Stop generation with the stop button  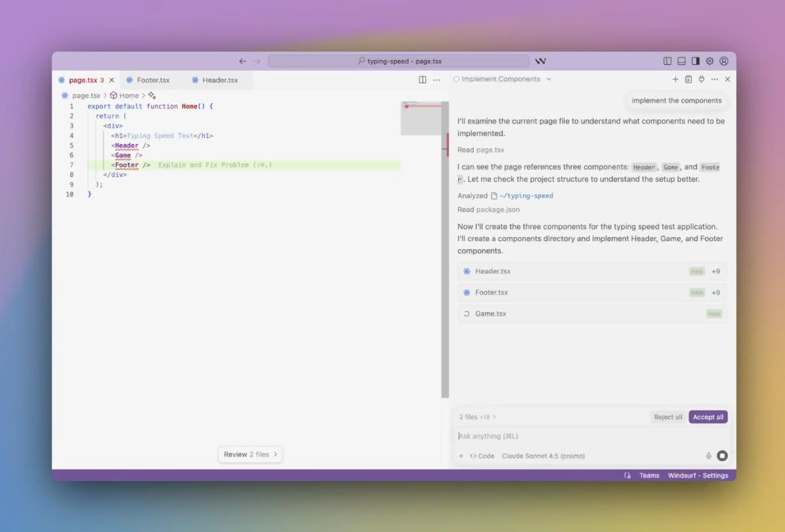coord(722,456)
